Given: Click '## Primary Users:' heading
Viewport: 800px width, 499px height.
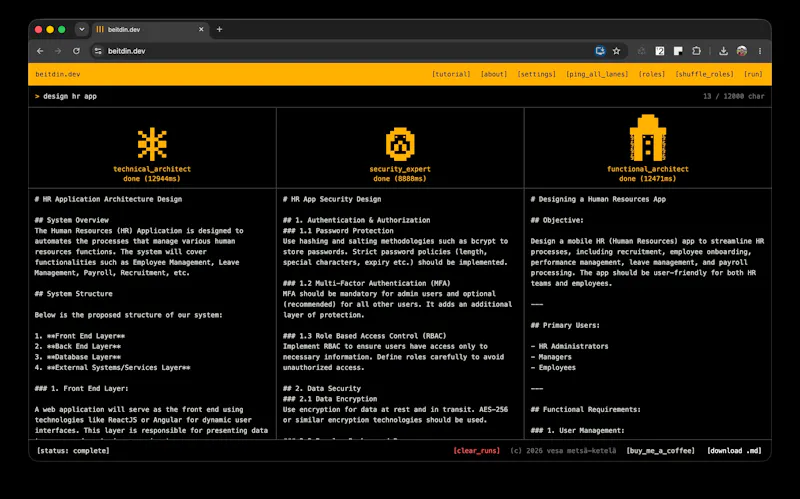Looking at the screenshot, I should coord(565,326).
